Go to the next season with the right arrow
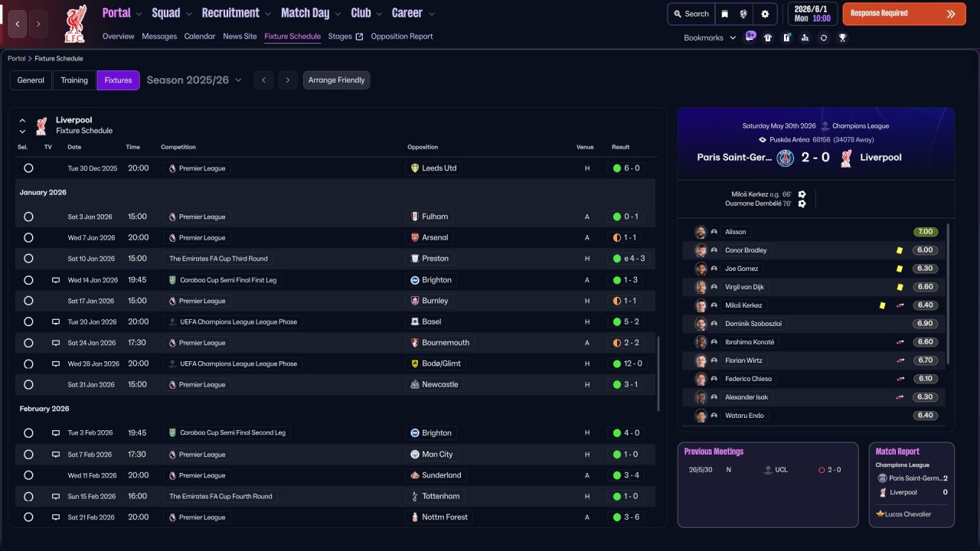 pyautogui.click(x=287, y=80)
